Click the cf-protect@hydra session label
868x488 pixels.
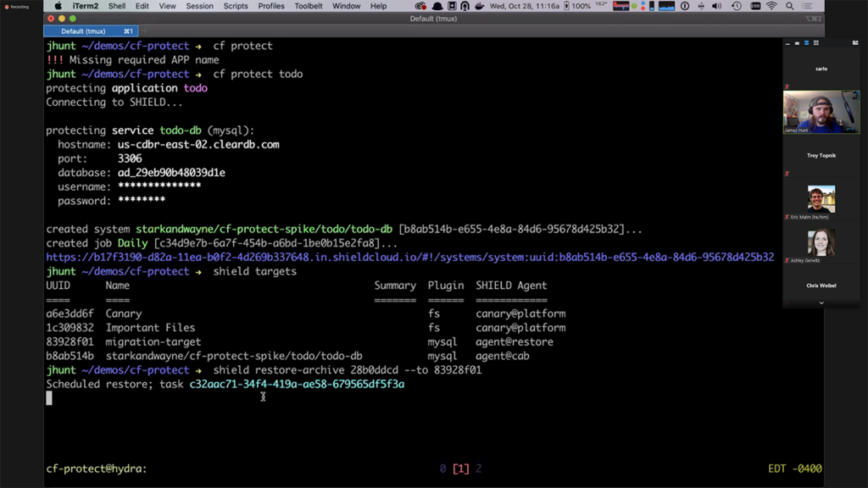coord(97,469)
